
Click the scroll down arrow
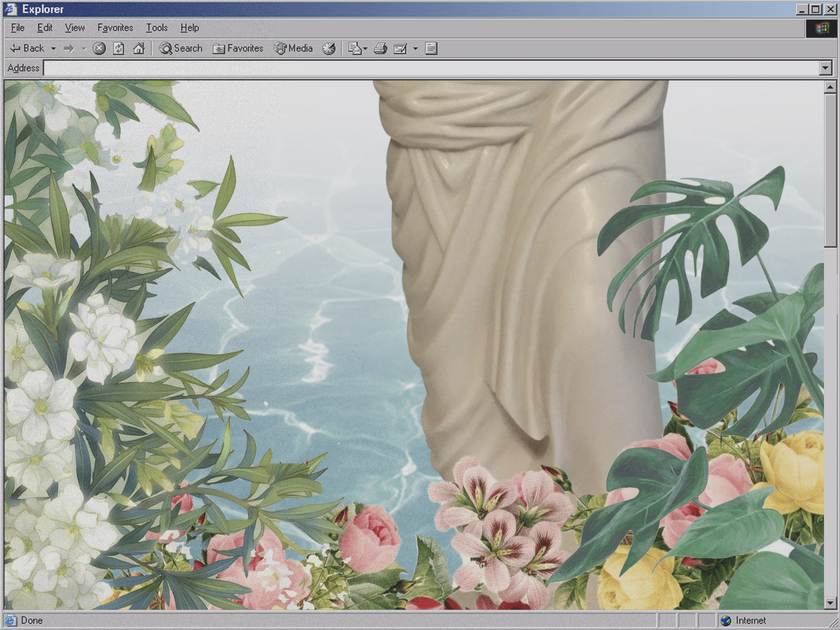(x=830, y=603)
